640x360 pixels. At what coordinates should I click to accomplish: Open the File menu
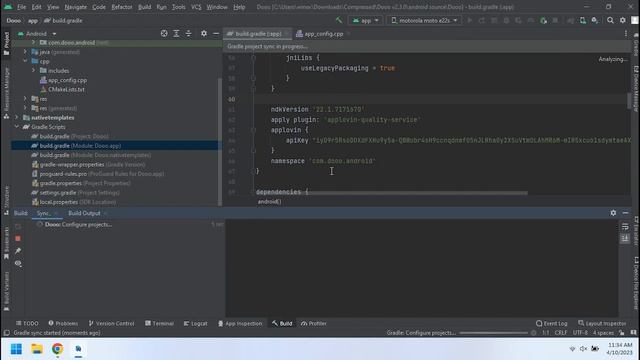click(x=21, y=7)
